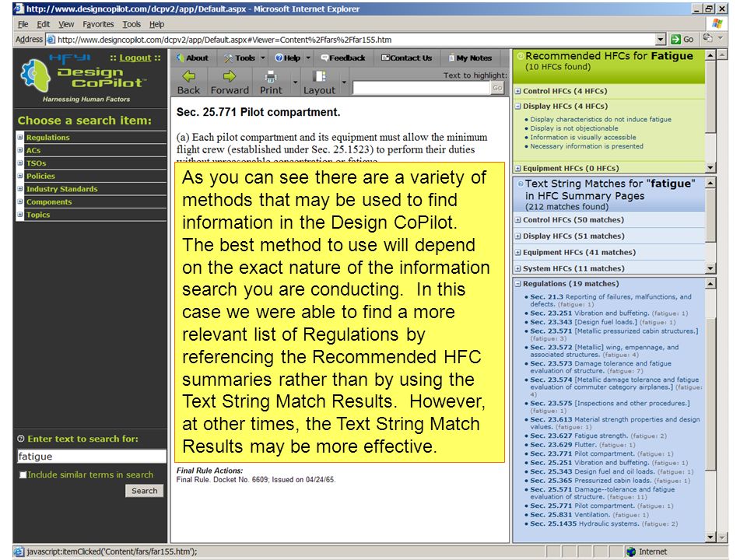Screen dimensions: 747x560
Task: Expand the Components search item
Action: point(20,201)
